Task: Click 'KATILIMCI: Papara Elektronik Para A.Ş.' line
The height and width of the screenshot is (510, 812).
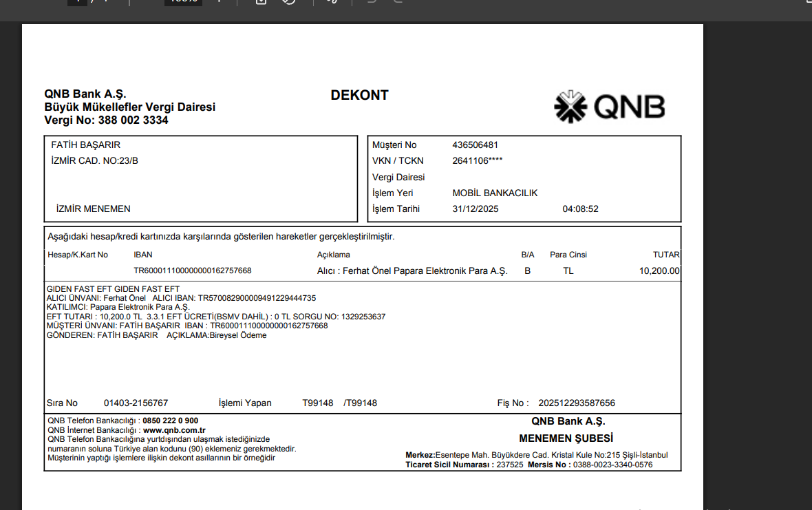Action: (x=118, y=307)
